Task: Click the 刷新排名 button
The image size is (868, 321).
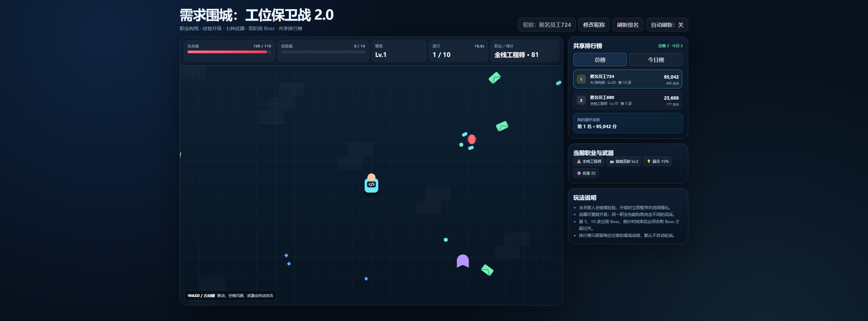Action: pyautogui.click(x=628, y=25)
